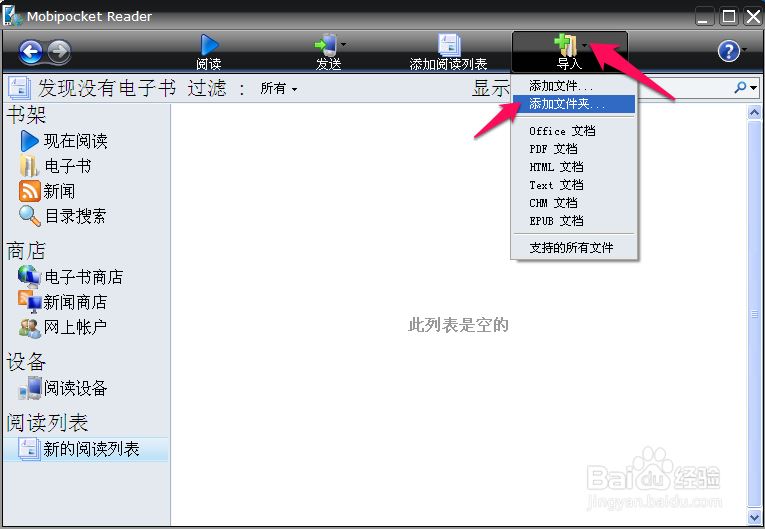
Task: Click the 新的阅读列表 list icon
Action: tap(28, 448)
